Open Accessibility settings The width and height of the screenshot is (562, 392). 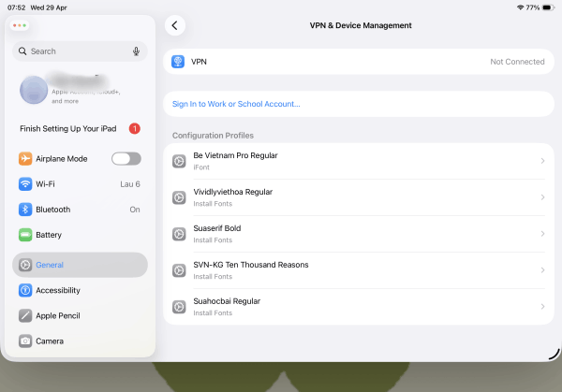coord(80,290)
